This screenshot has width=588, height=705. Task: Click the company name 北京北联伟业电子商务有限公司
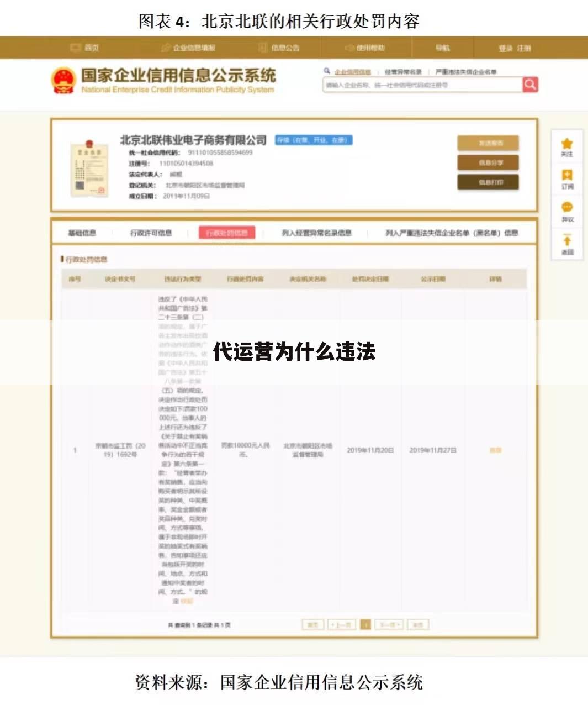(x=194, y=140)
